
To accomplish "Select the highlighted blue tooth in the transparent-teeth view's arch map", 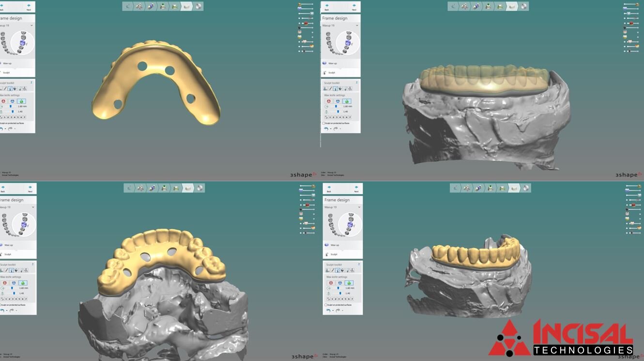I will (348, 44).
